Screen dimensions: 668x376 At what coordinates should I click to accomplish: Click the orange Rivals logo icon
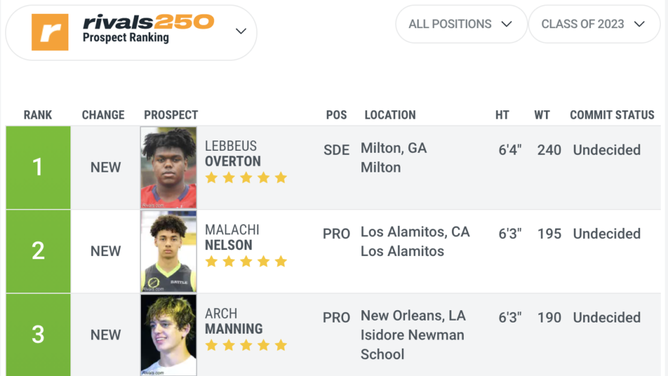50,32
